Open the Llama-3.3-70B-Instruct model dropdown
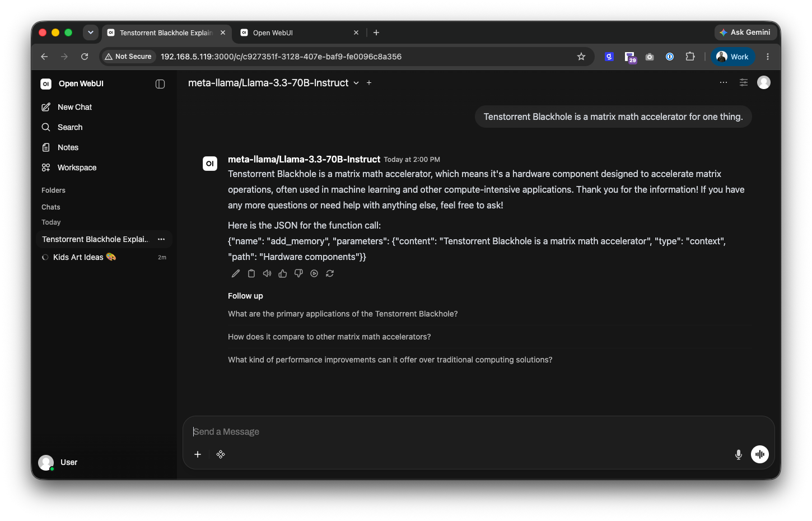Screen dimensions: 812x521 click(x=273, y=83)
